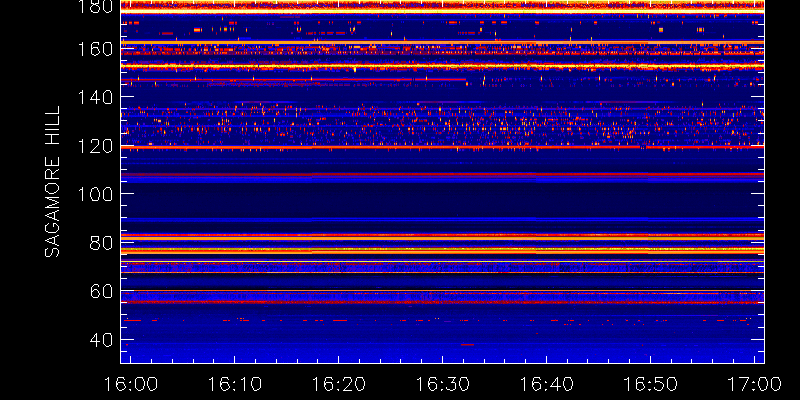Click the 16:10 time axis label

pyautogui.click(x=234, y=384)
